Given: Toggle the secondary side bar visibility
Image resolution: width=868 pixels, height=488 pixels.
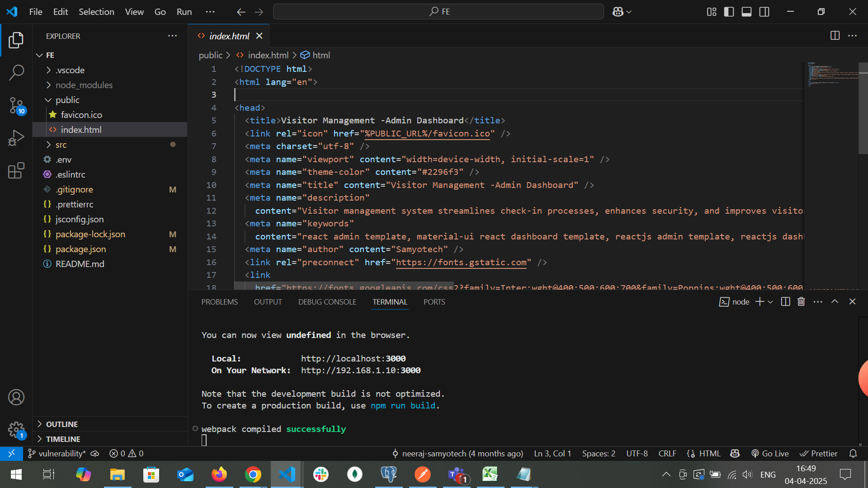Looking at the screenshot, I should click(764, 12).
